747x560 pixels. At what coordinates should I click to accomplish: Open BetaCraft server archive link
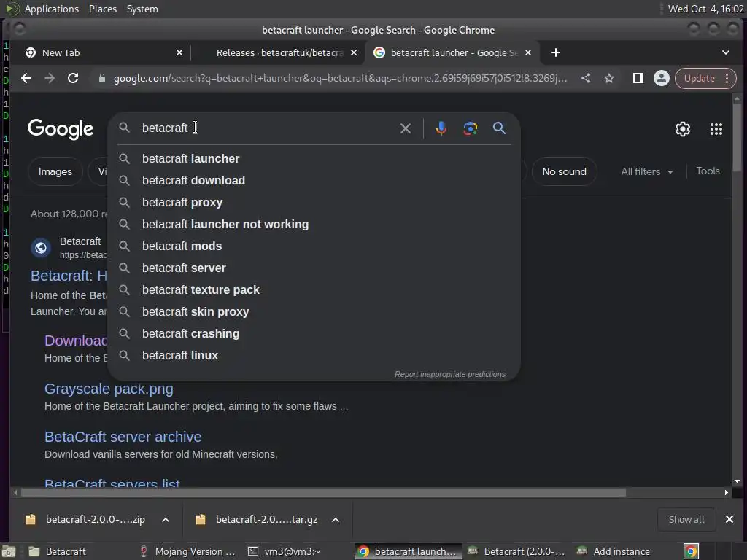(x=123, y=437)
